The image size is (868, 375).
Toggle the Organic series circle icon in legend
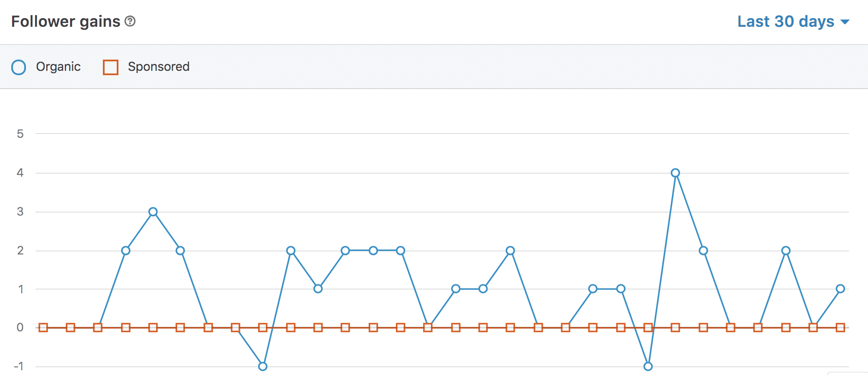pyautogui.click(x=19, y=67)
